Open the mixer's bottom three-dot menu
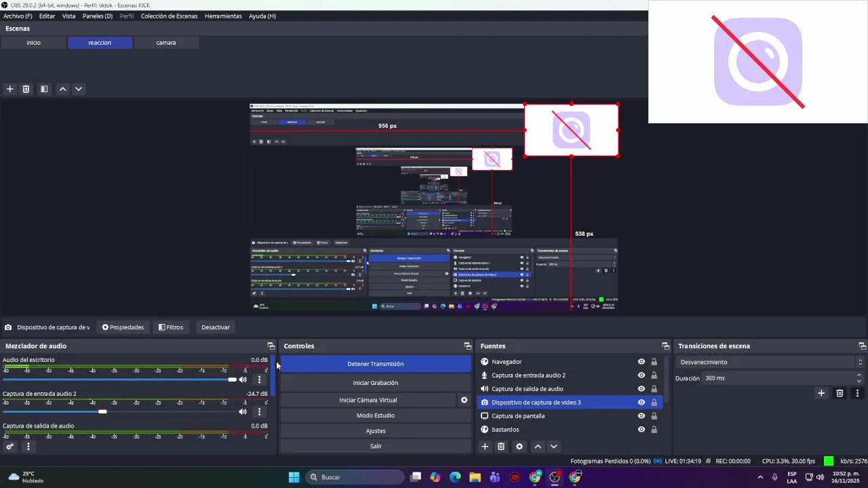Screen dimensions: 868x488 tap(28, 447)
